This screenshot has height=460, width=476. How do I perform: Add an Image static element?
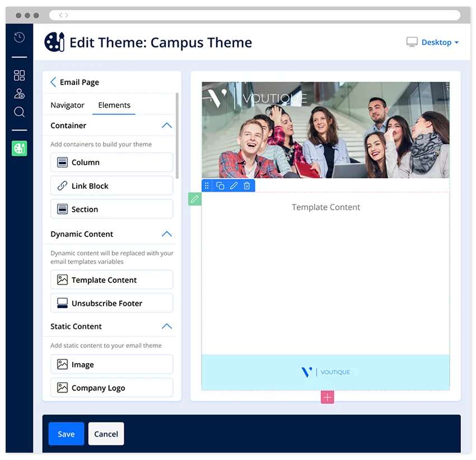point(111,364)
